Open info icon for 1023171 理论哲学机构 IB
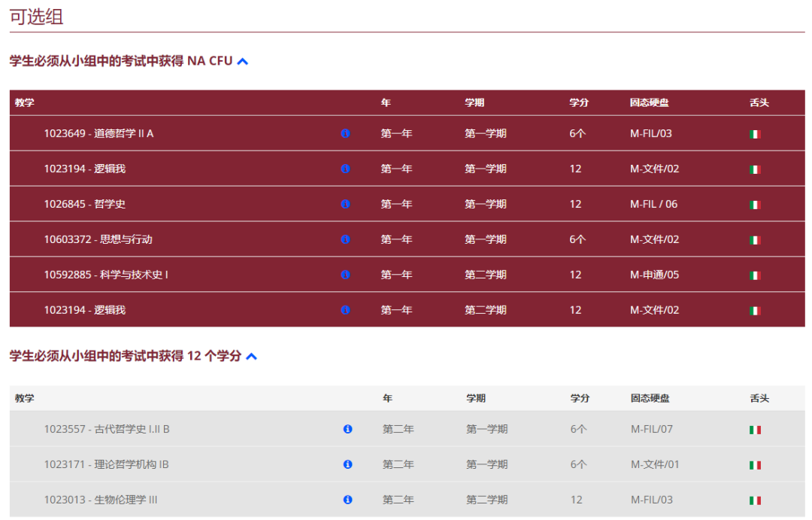 tap(347, 464)
